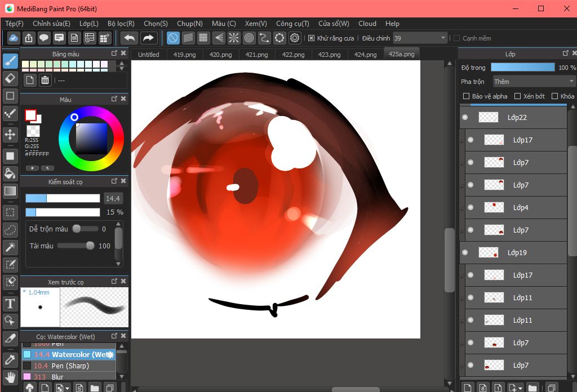Adjust the Độ trong opacity slider
Screen dimensions: 577x392
[x=522, y=68]
